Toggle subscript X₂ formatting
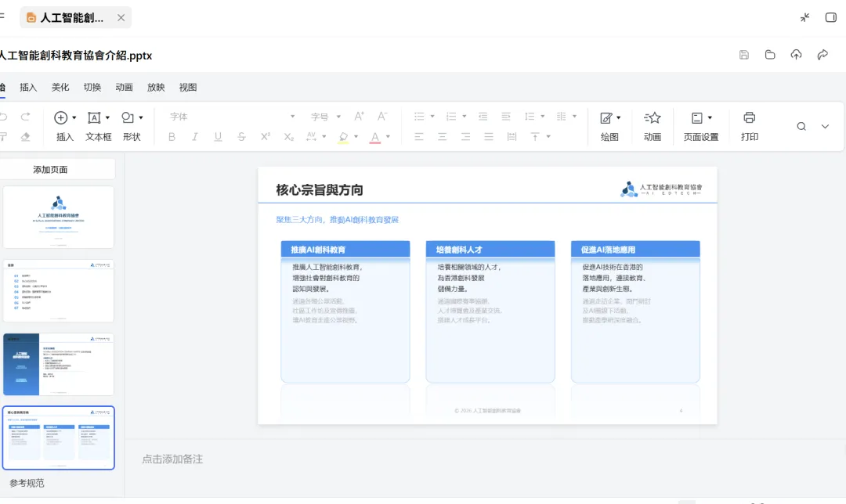 point(288,137)
